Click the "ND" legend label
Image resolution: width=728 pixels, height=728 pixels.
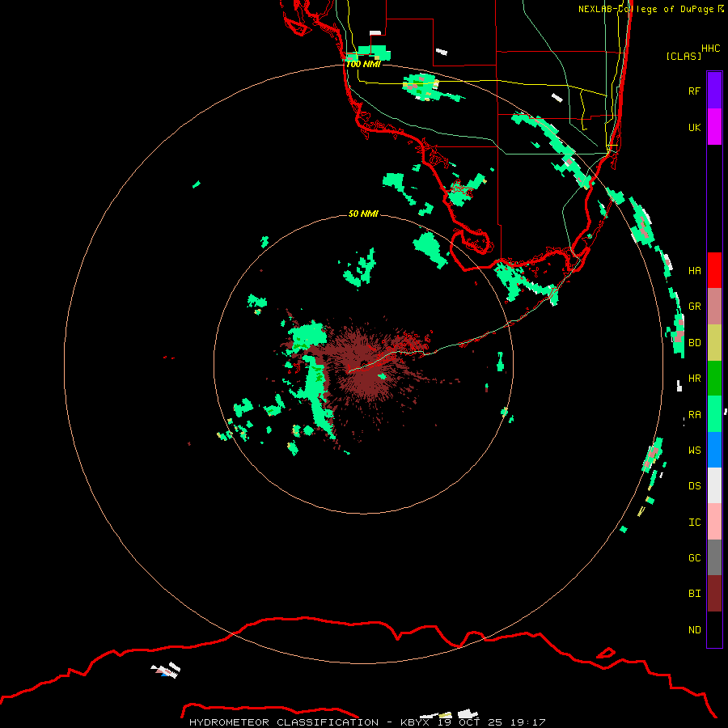(x=694, y=629)
